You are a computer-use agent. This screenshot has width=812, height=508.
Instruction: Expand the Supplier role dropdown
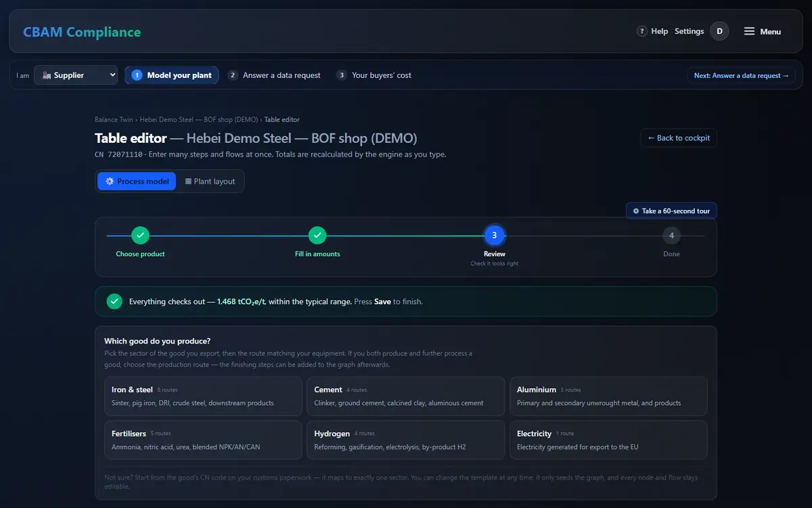coord(76,75)
